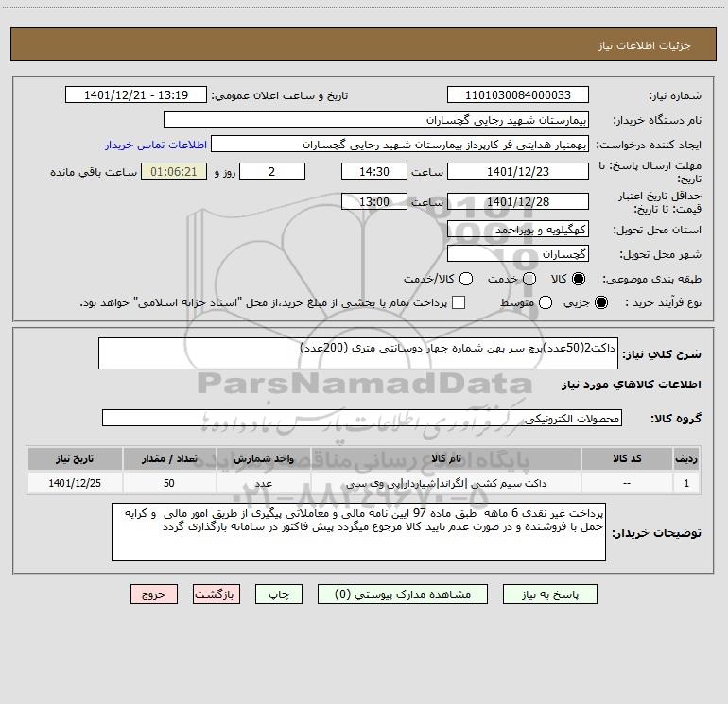Click the requester field بهمنیار هدایتی فر
Viewport: 728px width, 704px height.
point(400,145)
